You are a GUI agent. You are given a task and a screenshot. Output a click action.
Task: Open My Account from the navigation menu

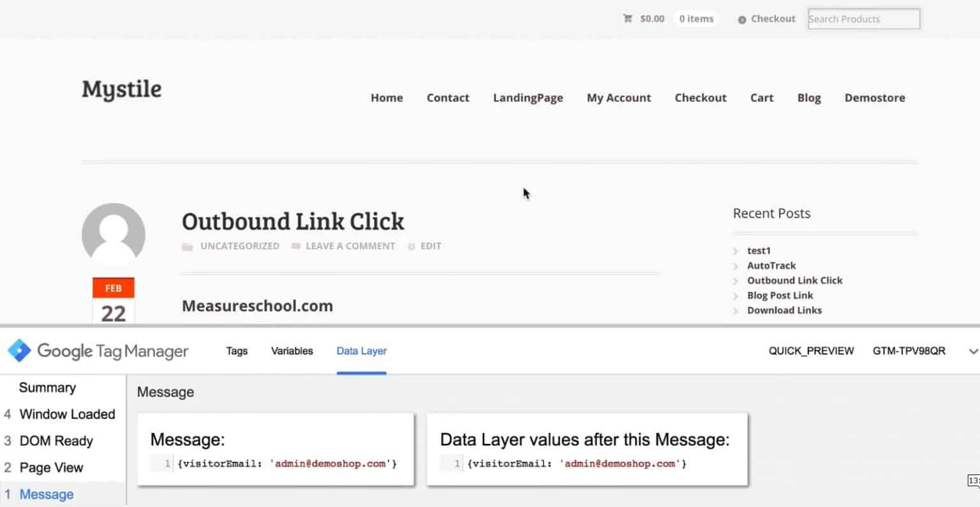618,98
